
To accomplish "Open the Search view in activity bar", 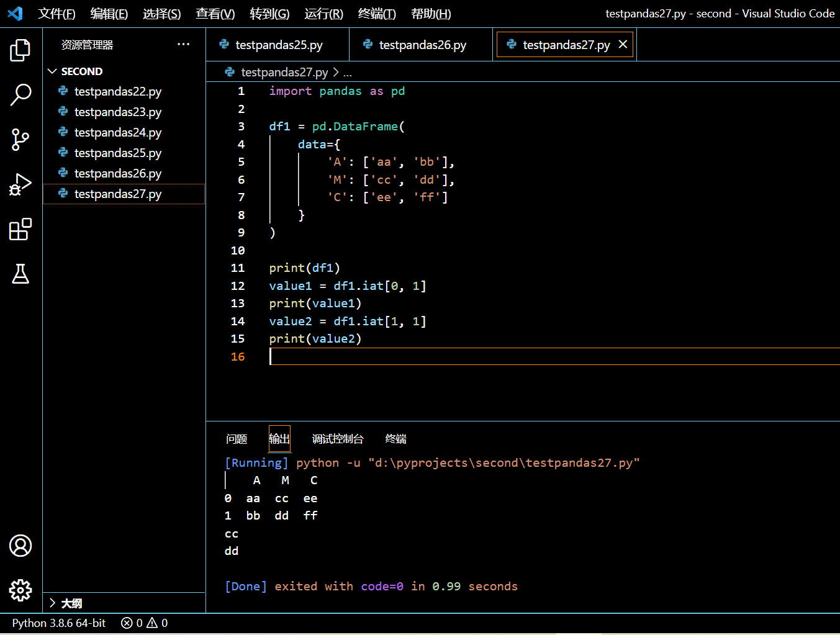I will coord(20,95).
